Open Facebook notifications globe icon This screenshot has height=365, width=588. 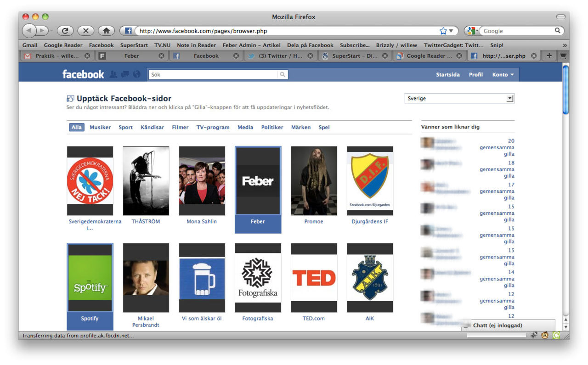(x=136, y=74)
